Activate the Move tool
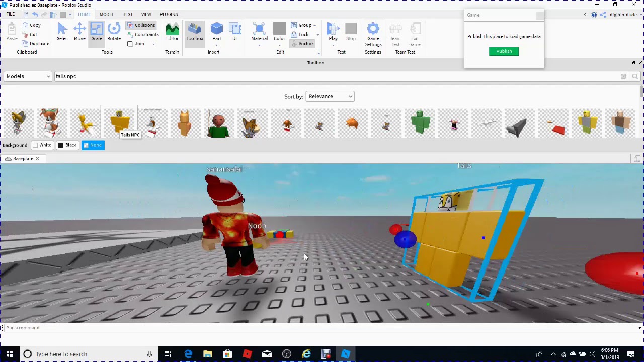The width and height of the screenshot is (644, 362). click(79, 32)
